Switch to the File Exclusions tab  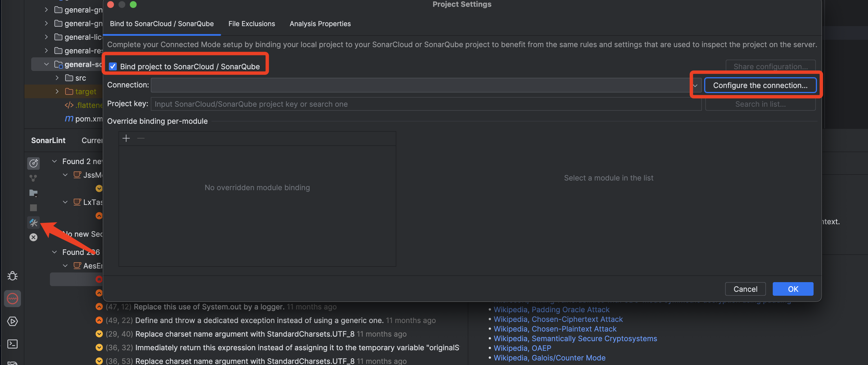click(251, 24)
